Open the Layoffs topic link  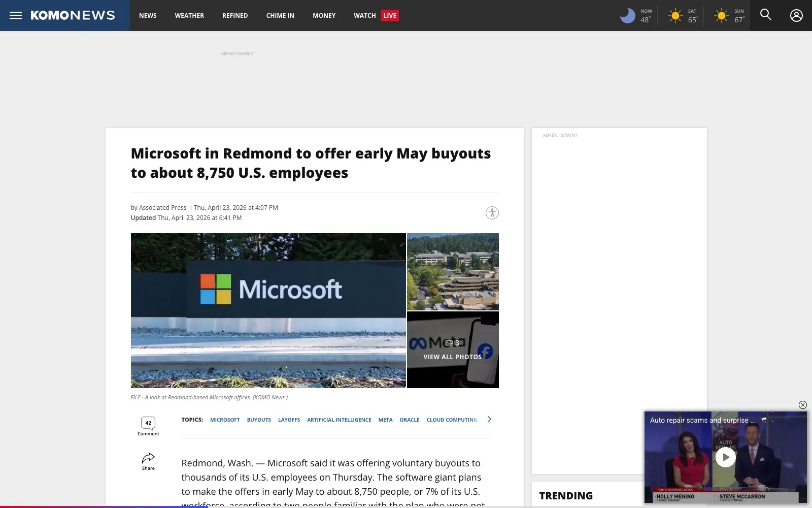click(x=289, y=420)
